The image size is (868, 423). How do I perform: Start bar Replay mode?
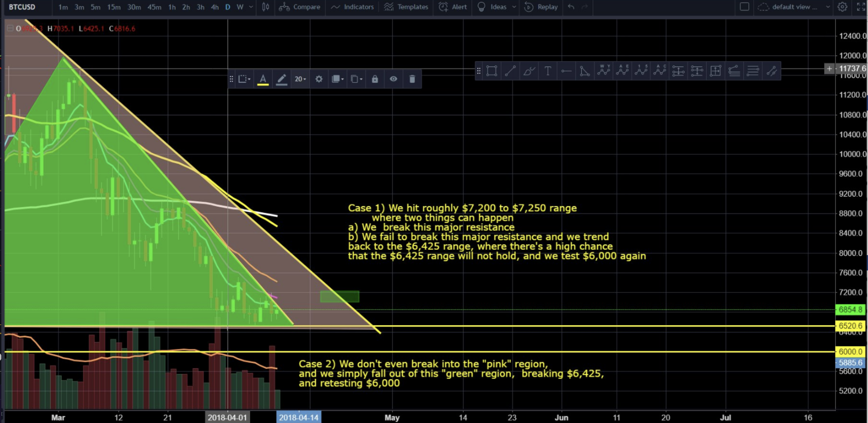541,7
